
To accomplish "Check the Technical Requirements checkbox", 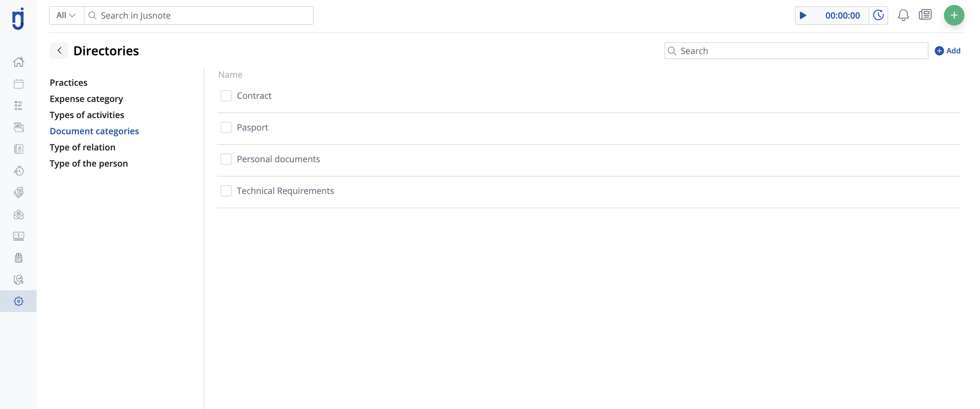I will [x=226, y=191].
